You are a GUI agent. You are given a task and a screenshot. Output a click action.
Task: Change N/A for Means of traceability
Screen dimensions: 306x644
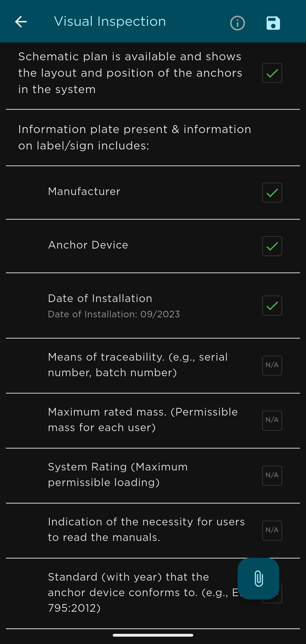tap(272, 366)
